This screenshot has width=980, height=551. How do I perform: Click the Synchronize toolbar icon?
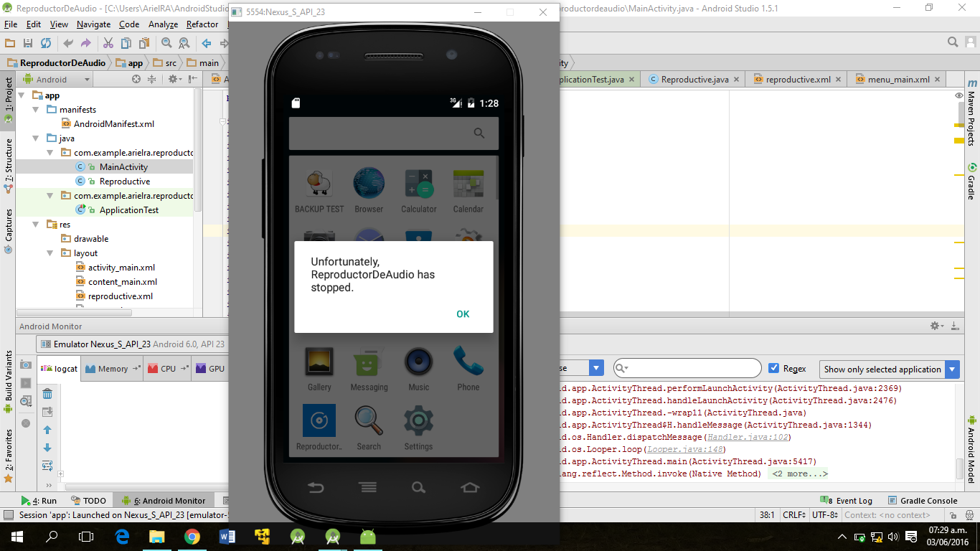point(46,43)
